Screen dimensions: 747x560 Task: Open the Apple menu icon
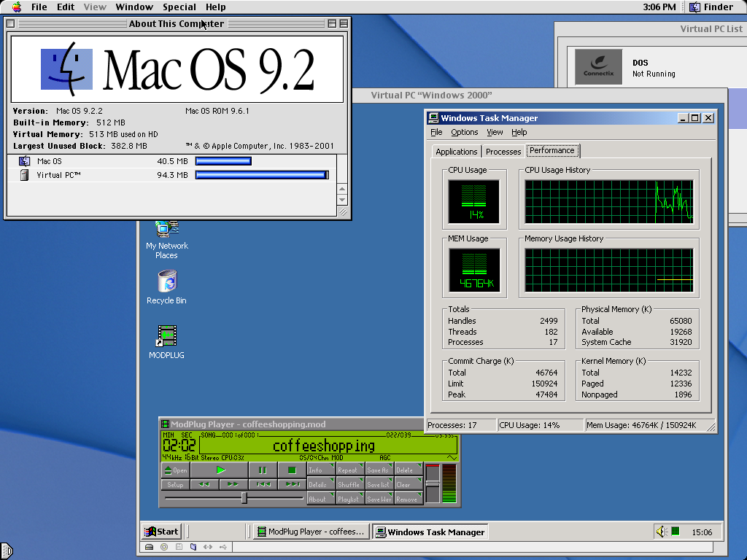(17, 7)
